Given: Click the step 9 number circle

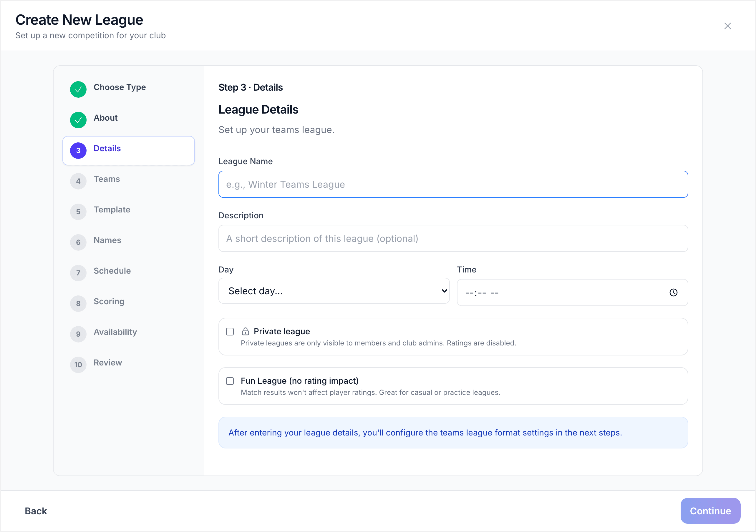Looking at the screenshot, I should coord(78,334).
